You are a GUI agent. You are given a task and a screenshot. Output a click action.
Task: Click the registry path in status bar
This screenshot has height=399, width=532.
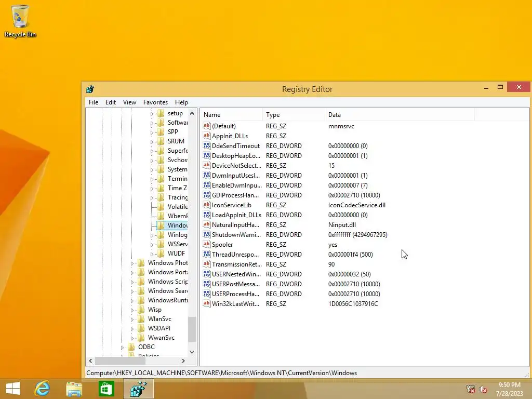221,373
